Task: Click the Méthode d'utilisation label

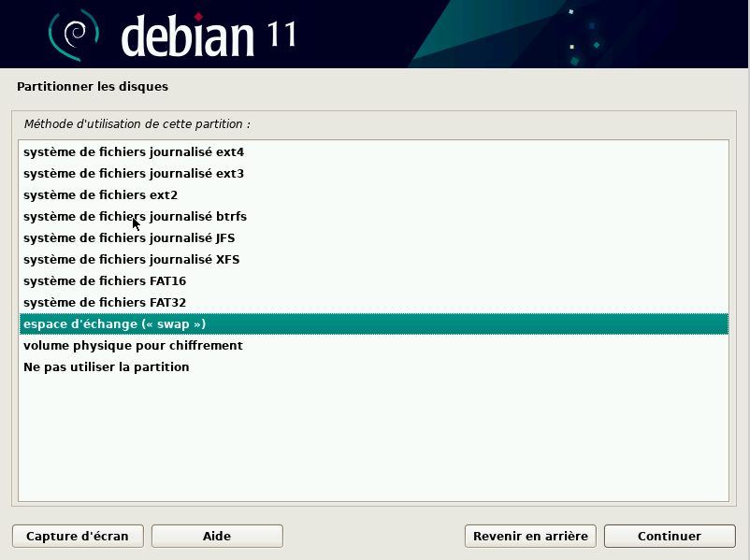Action: 137,123
